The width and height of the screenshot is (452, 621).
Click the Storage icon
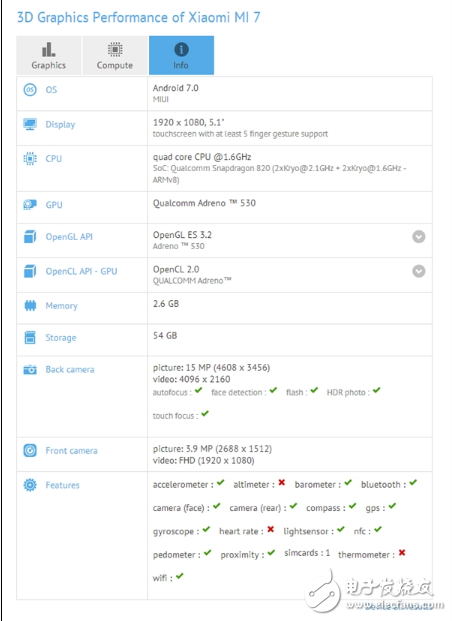pyautogui.click(x=30, y=337)
